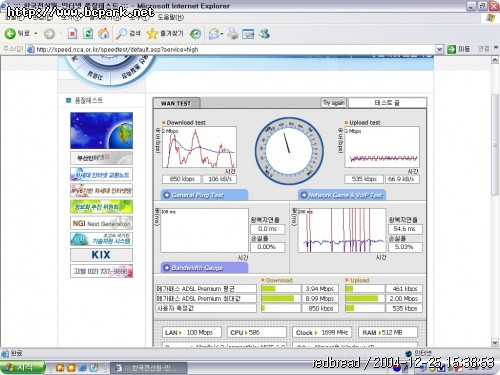500x375 pixels.
Task: Click the KIX banner
Action: [x=101, y=255]
